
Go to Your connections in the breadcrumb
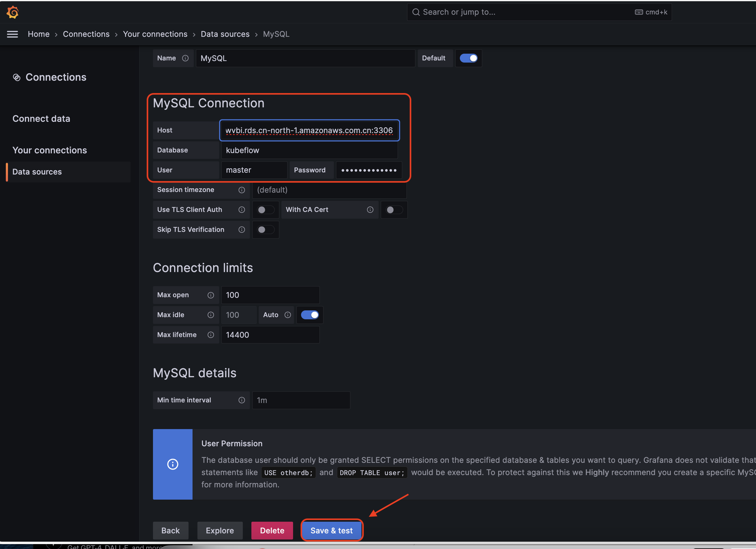click(x=155, y=34)
